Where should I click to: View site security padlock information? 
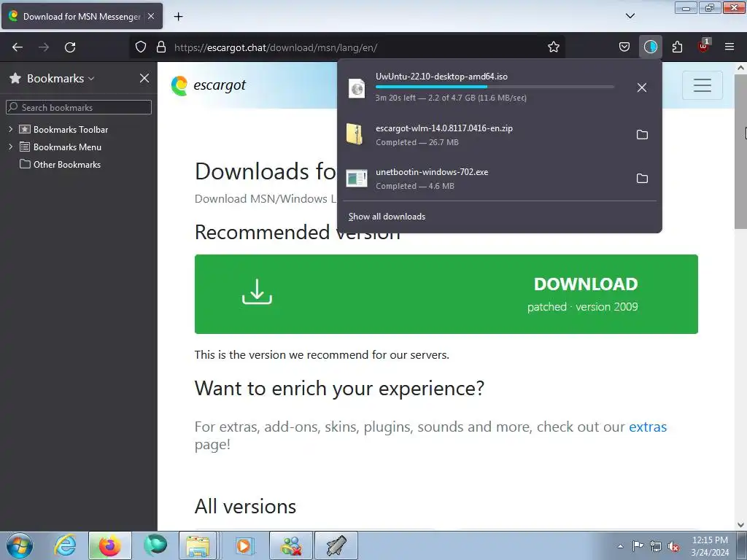161,47
